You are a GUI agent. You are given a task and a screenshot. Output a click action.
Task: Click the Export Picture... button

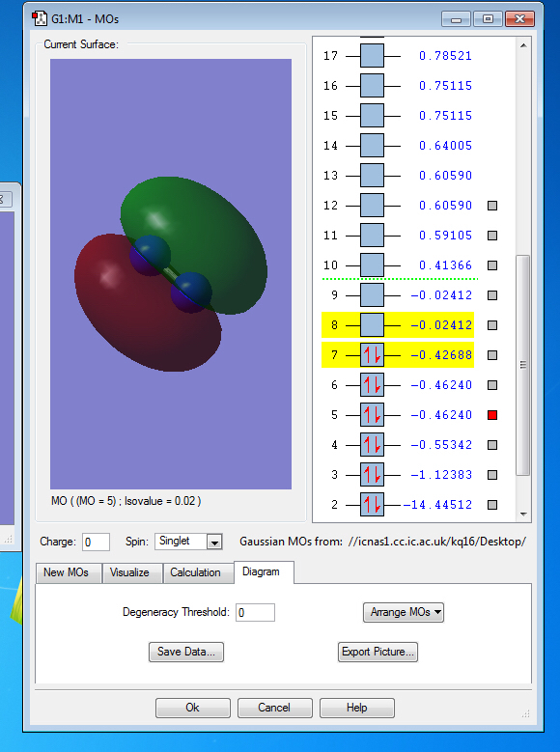pos(378,652)
